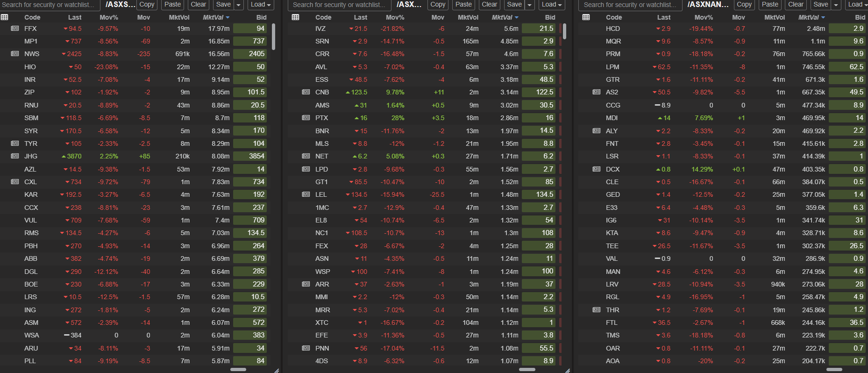Screen dimensions: 868x373
Task: Open news icon beside NET row
Action: tap(306, 156)
